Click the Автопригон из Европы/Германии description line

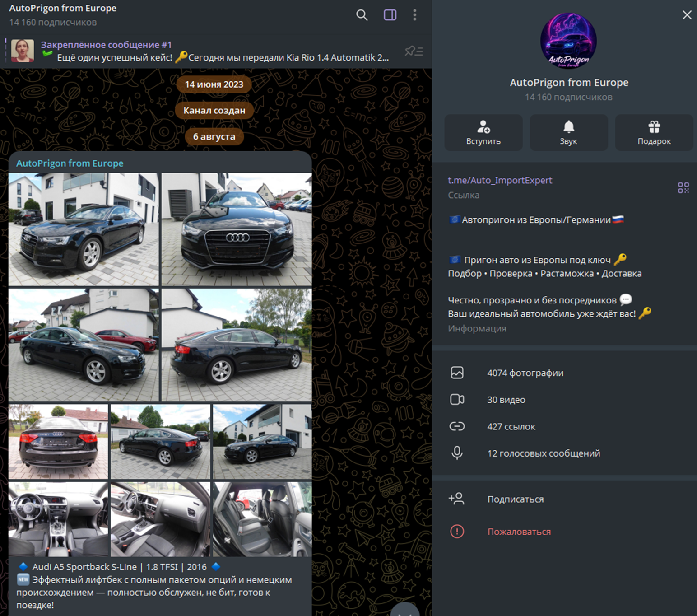[x=536, y=220]
